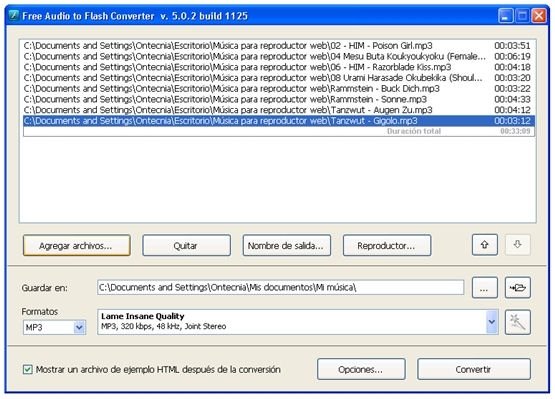Open the Reproductor settings button

[387, 245]
